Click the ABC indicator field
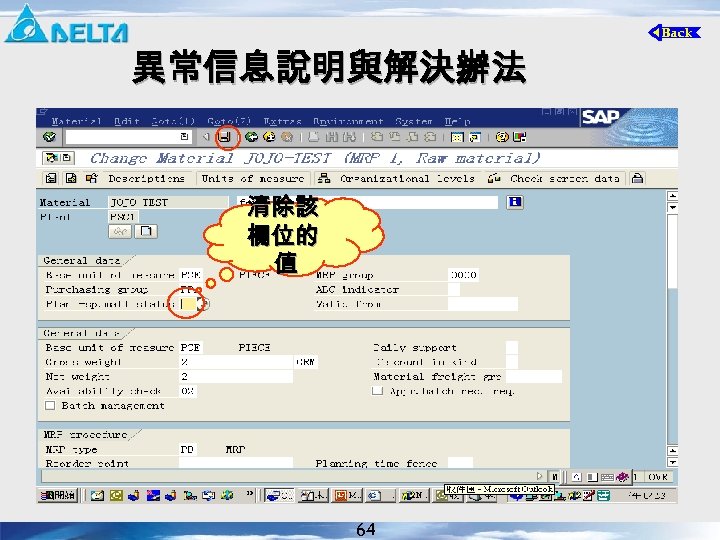Screen dimensions: 720x540 click(x=454, y=289)
